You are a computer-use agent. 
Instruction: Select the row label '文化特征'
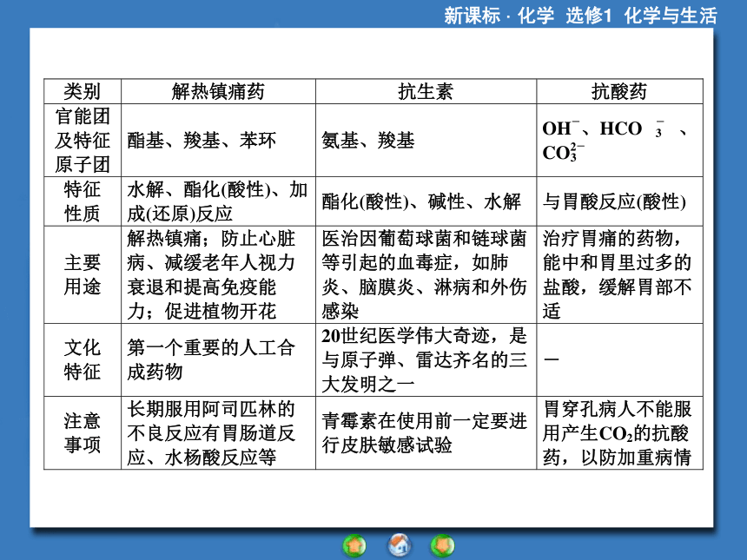83,359
